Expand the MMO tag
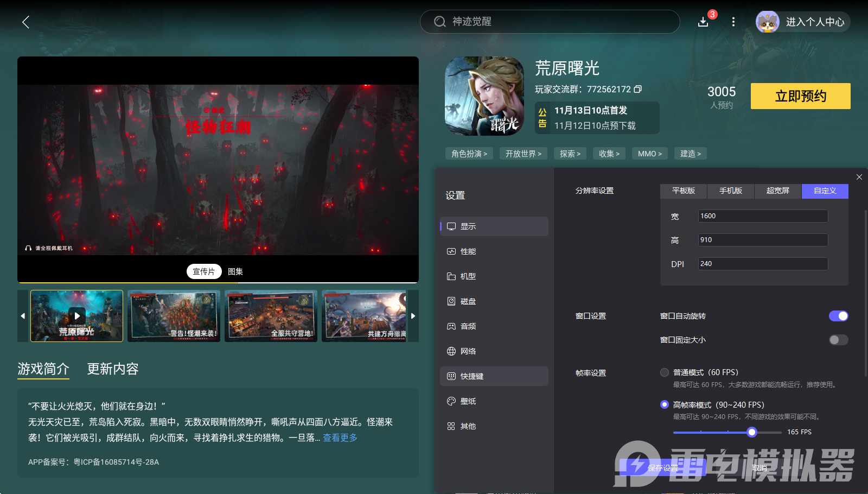The height and width of the screenshot is (494, 868). pyautogui.click(x=650, y=154)
